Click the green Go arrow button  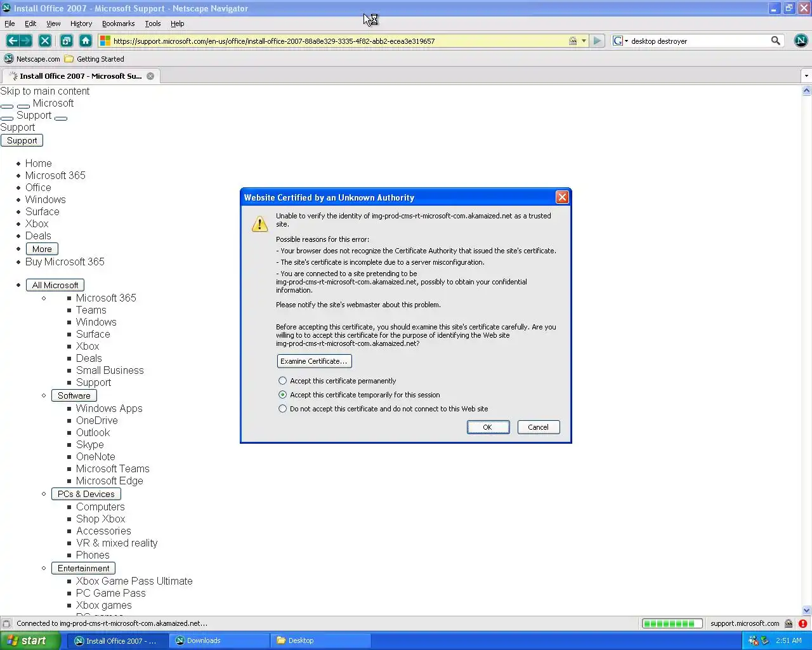pos(597,41)
